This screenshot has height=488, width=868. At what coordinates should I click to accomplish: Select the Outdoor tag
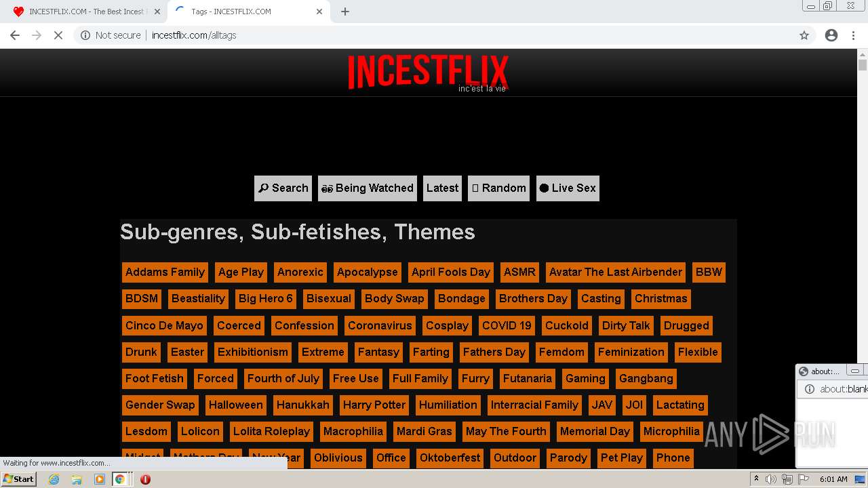(515, 458)
